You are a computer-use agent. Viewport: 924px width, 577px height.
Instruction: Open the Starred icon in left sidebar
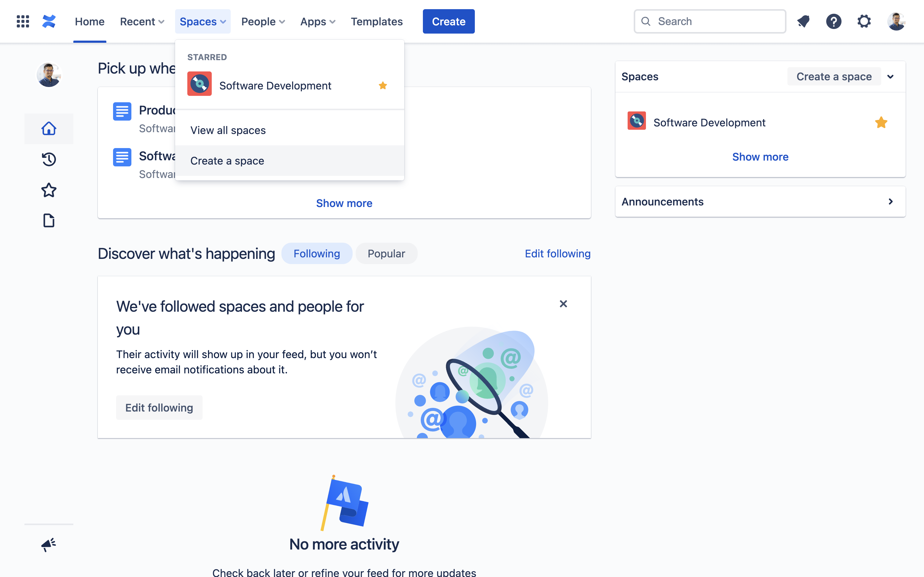[x=49, y=190]
